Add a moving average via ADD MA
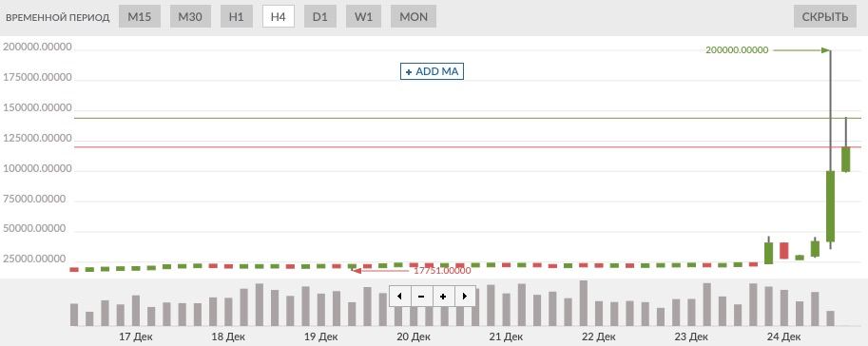The width and height of the screenshot is (868, 346). [432, 71]
